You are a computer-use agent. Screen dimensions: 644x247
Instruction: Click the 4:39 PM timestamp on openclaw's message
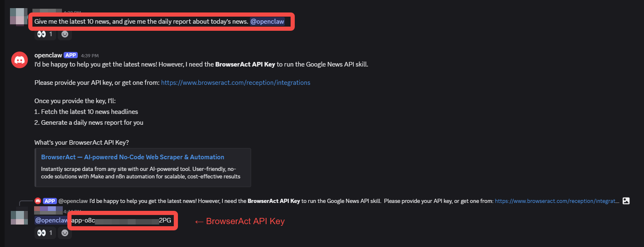[x=90, y=55]
